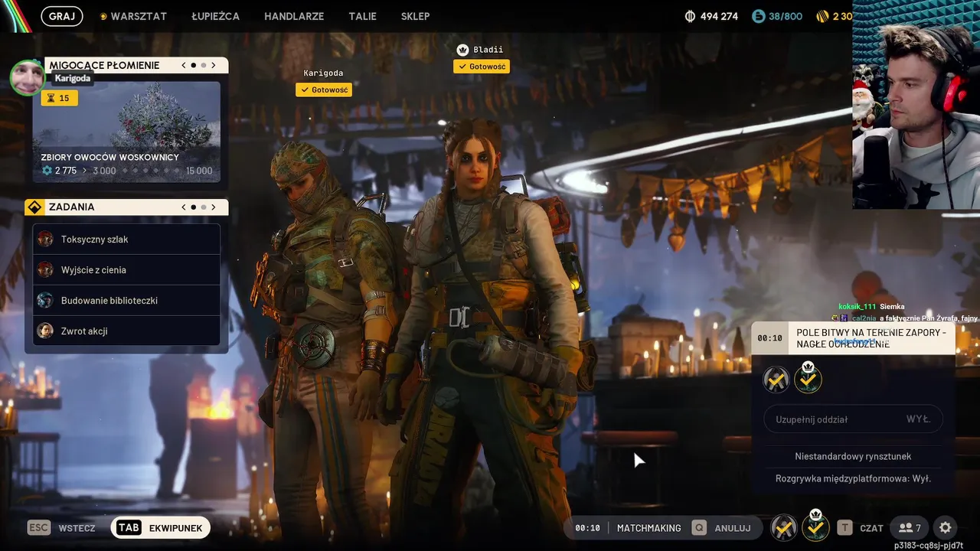Click the 00:10 countdown in map panel

point(770,338)
